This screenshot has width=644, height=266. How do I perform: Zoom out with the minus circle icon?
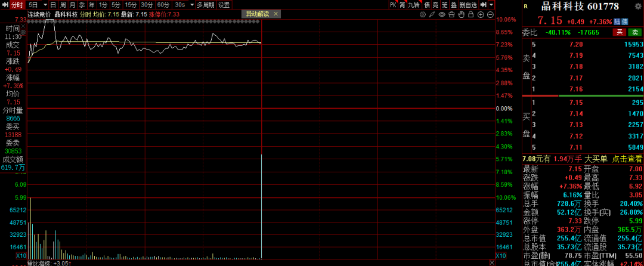pos(490,14)
